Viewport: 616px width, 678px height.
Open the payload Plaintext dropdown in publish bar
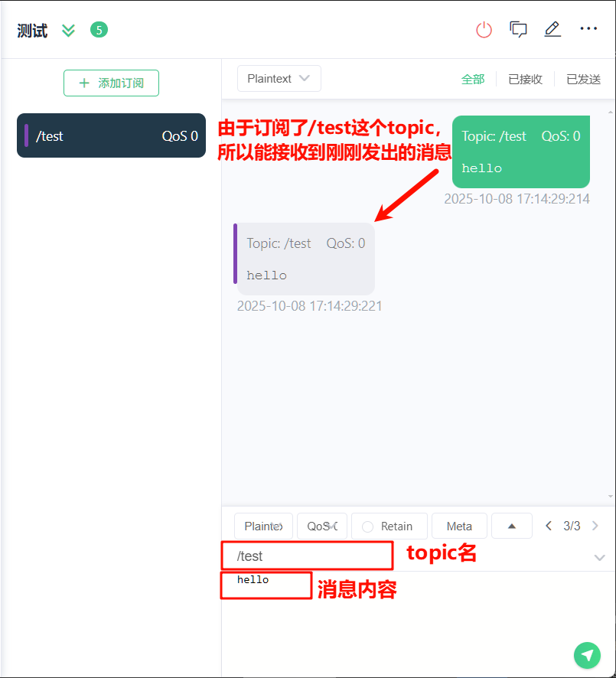pyautogui.click(x=263, y=526)
